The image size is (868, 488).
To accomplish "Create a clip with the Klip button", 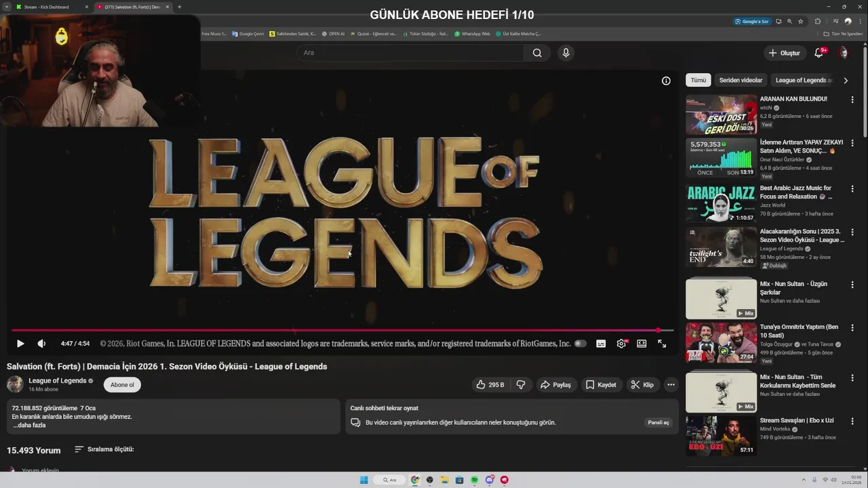I will [x=642, y=385].
